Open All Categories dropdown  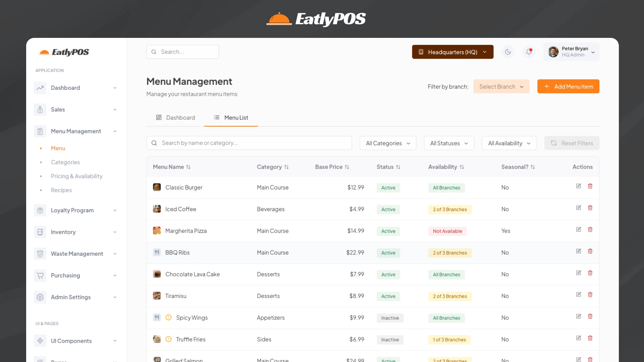[x=388, y=143]
